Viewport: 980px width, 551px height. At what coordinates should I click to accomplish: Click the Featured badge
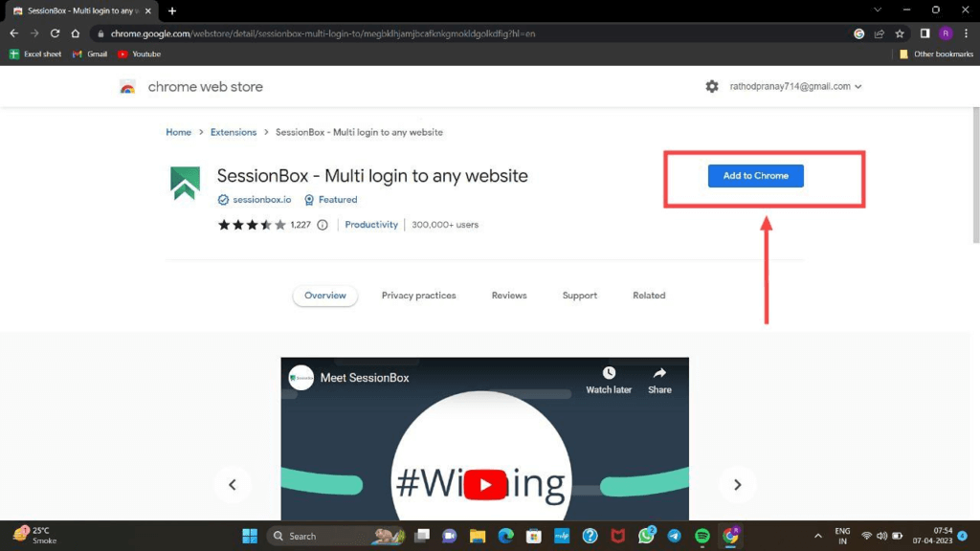330,200
